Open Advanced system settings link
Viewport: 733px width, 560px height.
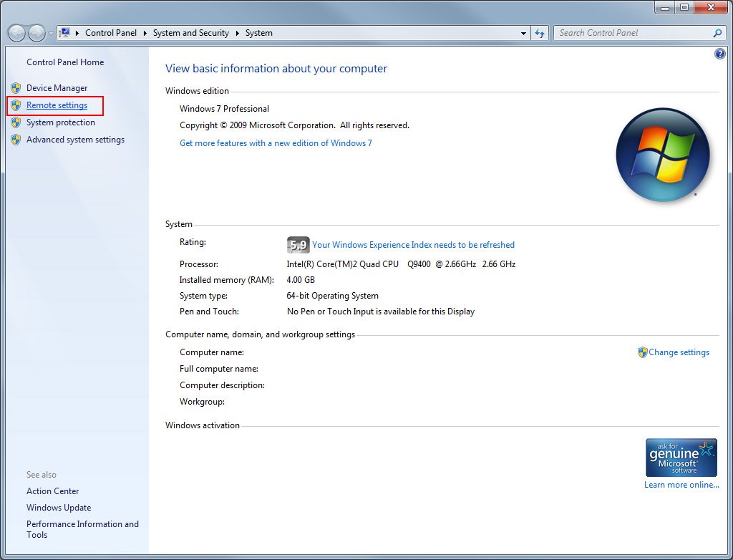[75, 140]
